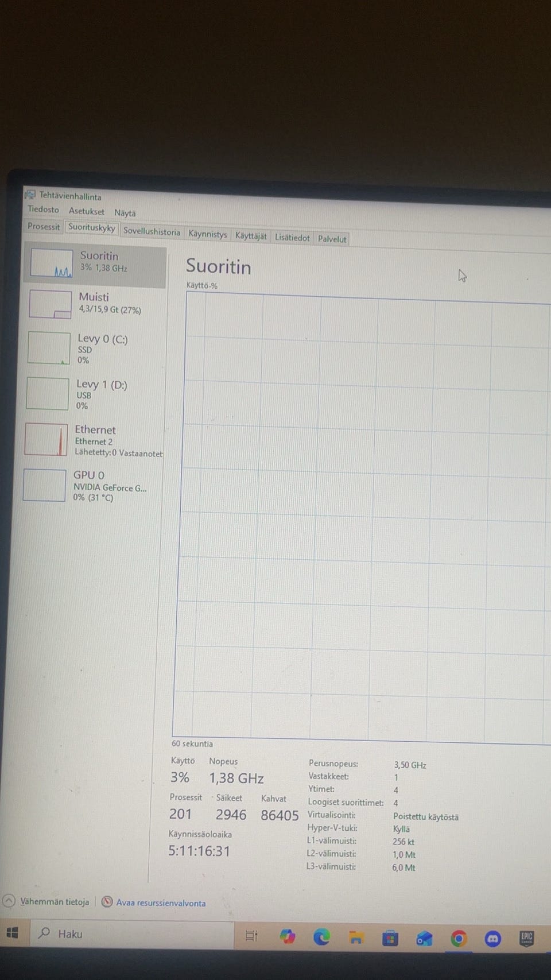Switch to the Lisätiedot tab
551x980 pixels.
292,238
